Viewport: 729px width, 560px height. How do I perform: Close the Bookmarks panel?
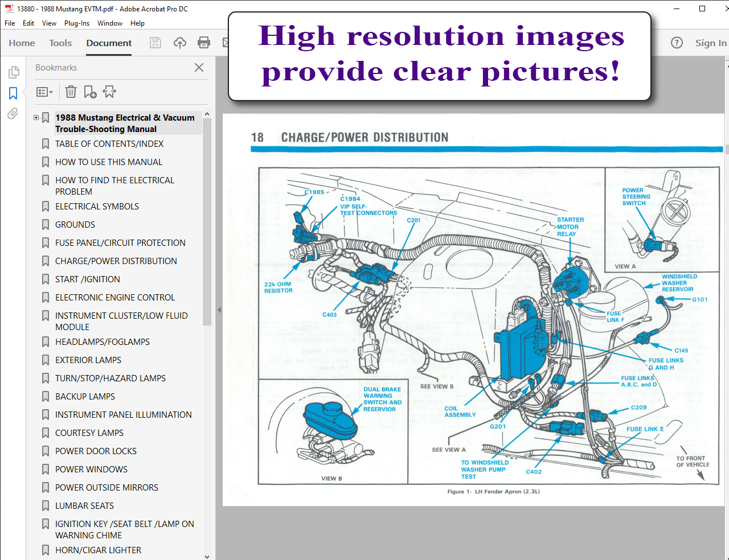pos(199,68)
